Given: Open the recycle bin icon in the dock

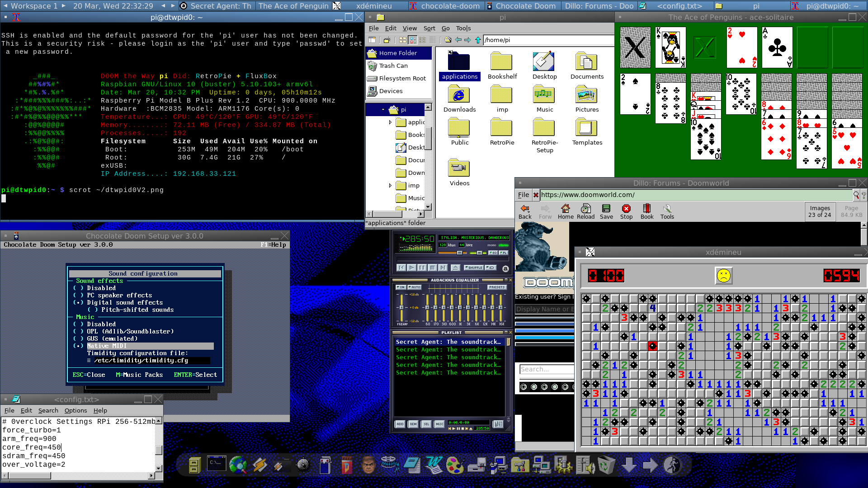Looking at the screenshot, I should [x=606, y=465].
